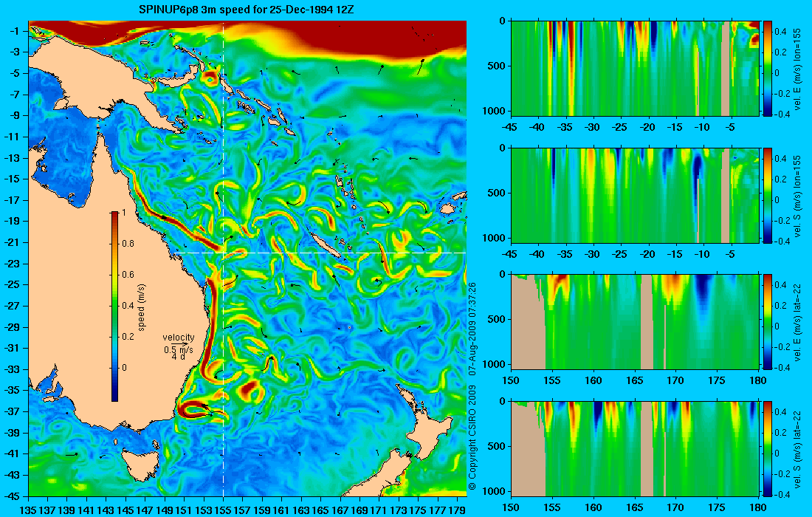The height and width of the screenshot is (517, 812).
Task: Click the "vel. E (m/s) lon=155" axis label
Action: point(797,69)
